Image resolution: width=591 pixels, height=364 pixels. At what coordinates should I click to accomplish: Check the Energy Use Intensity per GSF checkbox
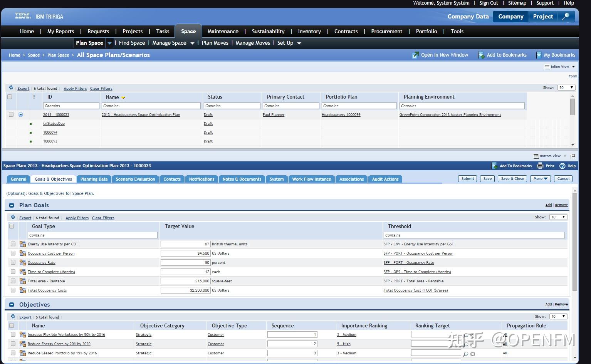(x=13, y=244)
